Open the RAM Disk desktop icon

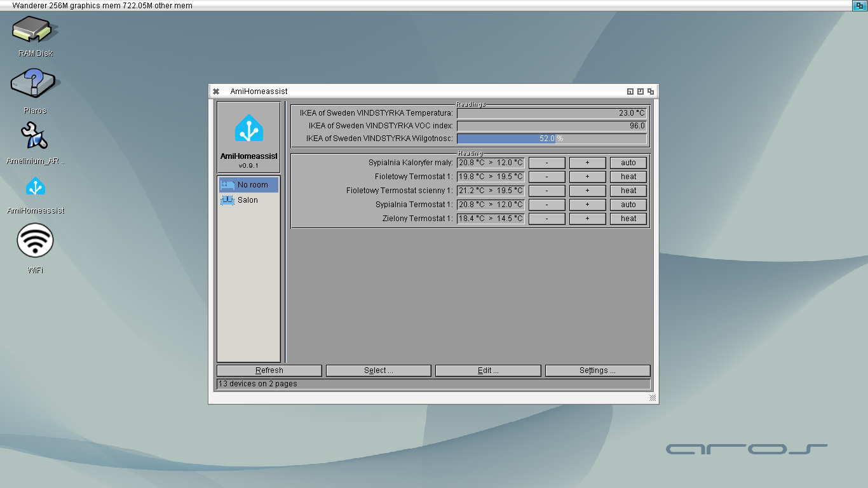point(35,30)
